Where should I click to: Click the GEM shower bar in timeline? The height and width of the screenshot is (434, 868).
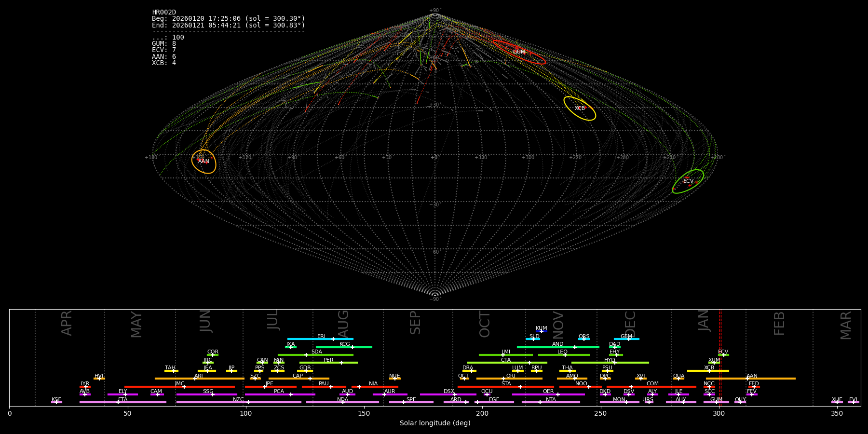(626, 339)
